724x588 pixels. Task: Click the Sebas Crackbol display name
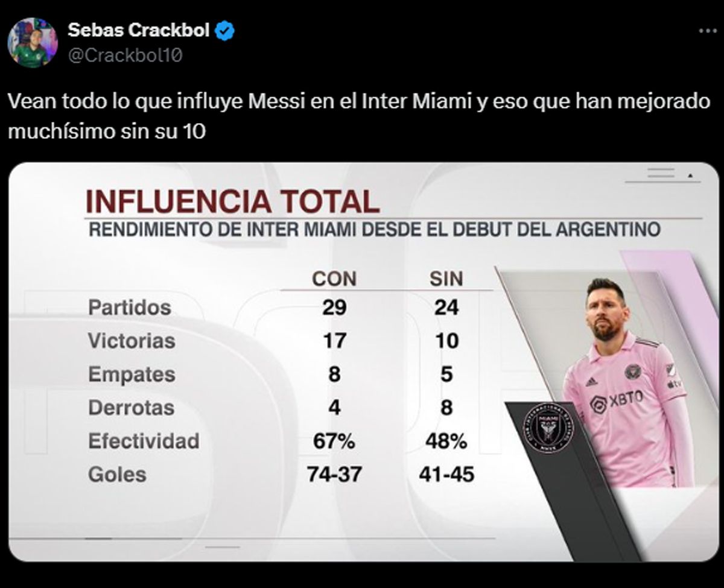[138, 29]
